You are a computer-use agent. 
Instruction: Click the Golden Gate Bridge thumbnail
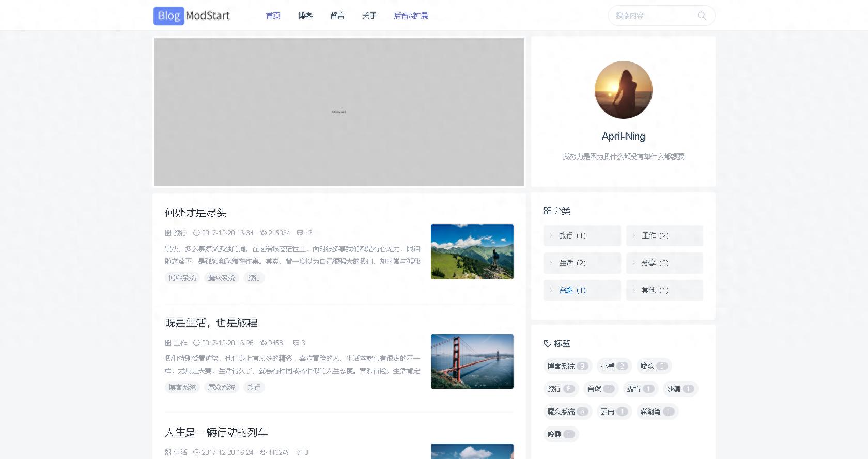[x=472, y=361]
